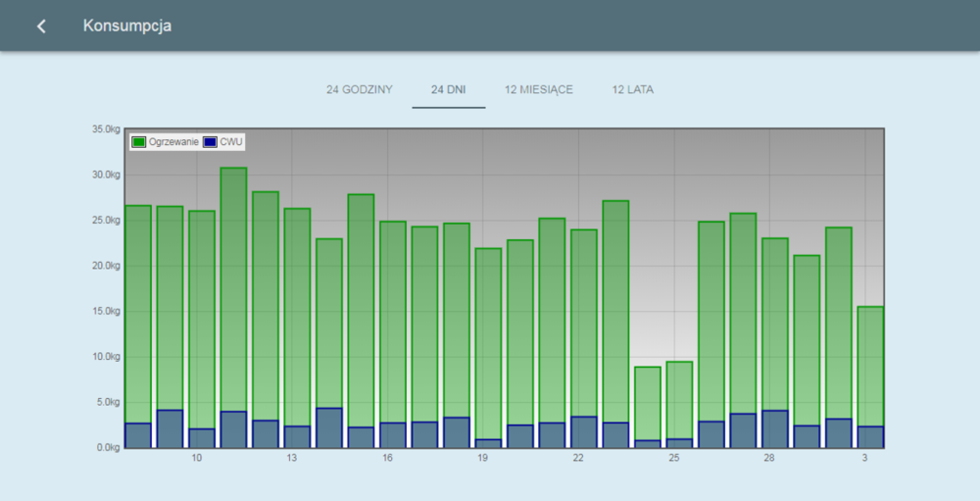
Task: Toggle the CWU legend label
Action: coord(231,142)
